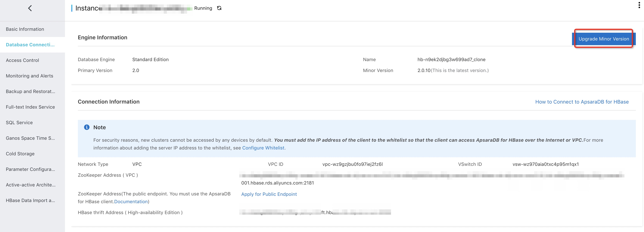Open Database Connection sidebar item
644x232 pixels.
coord(30,45)
